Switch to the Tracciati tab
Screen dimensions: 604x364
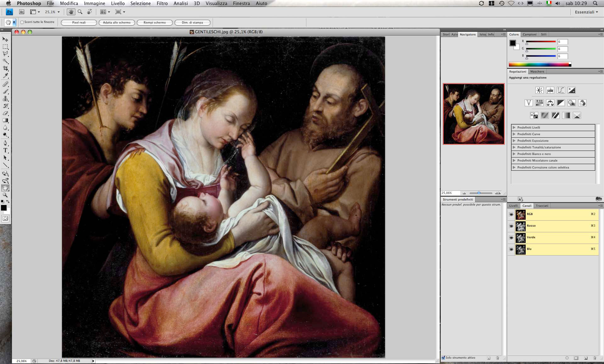pos(542,206)
